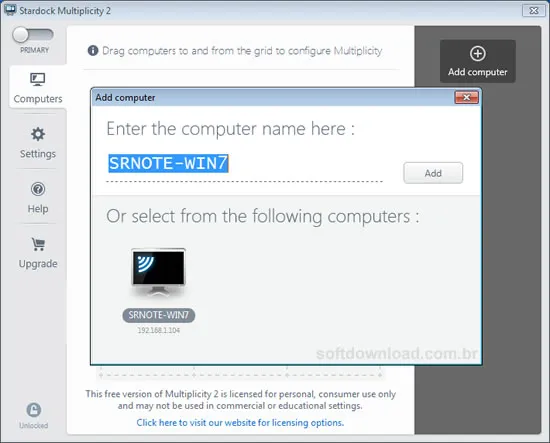The width and height of the screenshot is (550, 443).
Task: Open the Settings gear icon
Action: (38, 134)
